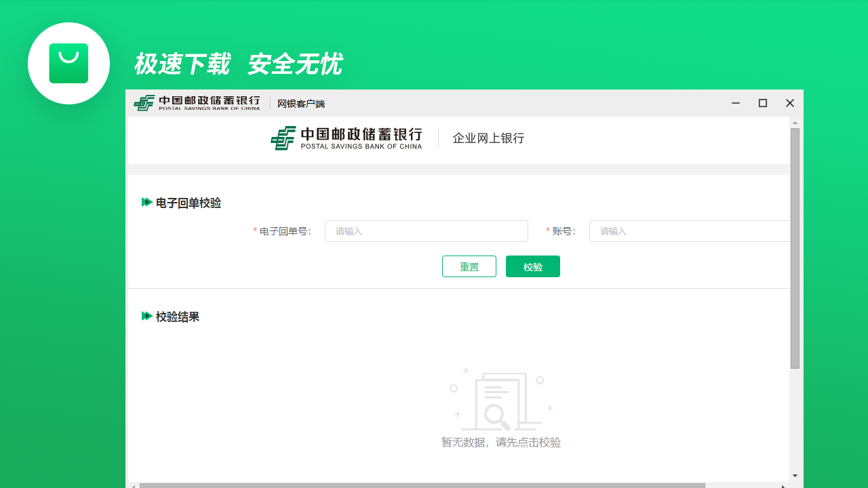The height and width of the screenshot is (488, 868).
Task: Select the 电子回单号 input field
Action: [426, 231]
